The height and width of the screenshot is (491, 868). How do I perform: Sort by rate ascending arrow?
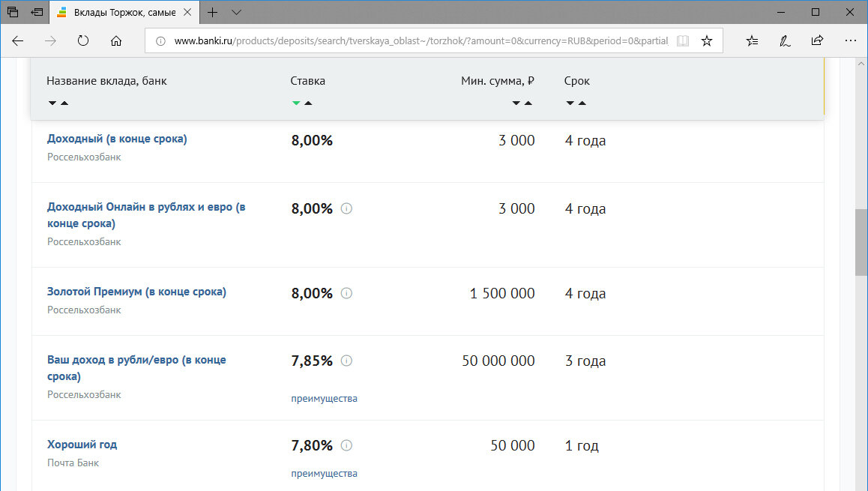pos(308,103)
